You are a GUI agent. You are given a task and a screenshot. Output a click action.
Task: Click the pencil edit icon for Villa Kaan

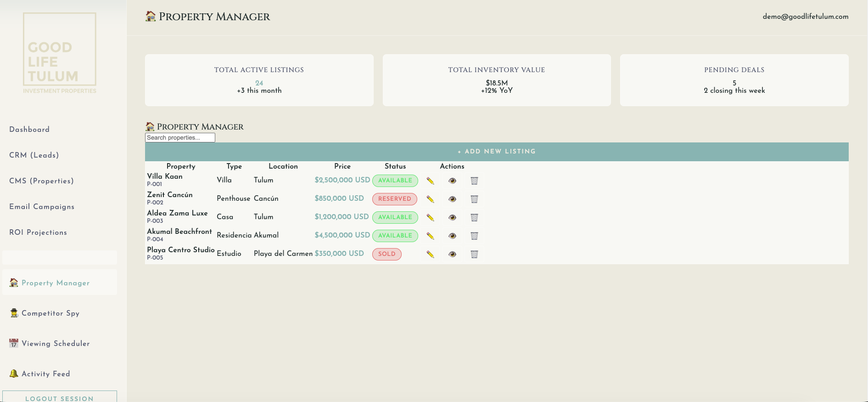click(430, 181)
